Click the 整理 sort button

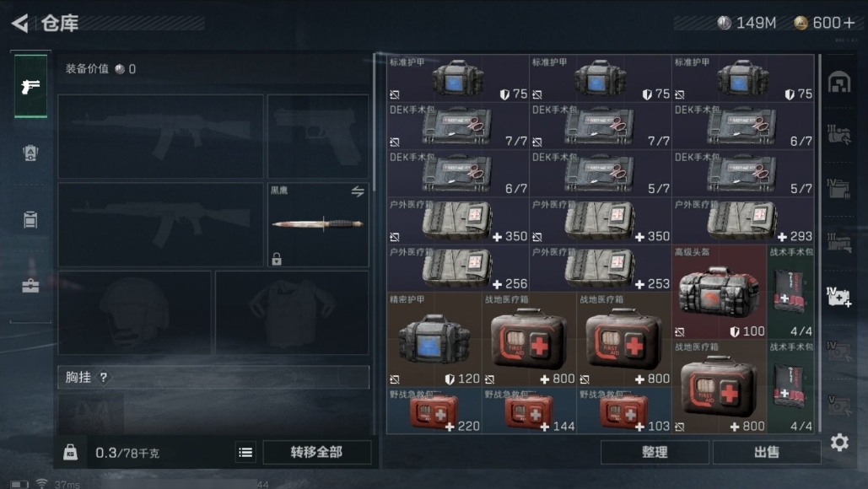click(655, 452)
